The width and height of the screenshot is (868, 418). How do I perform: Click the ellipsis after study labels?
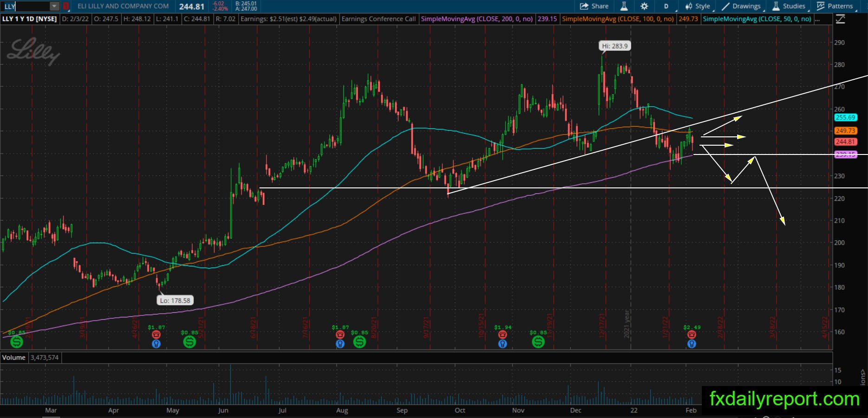817,19
